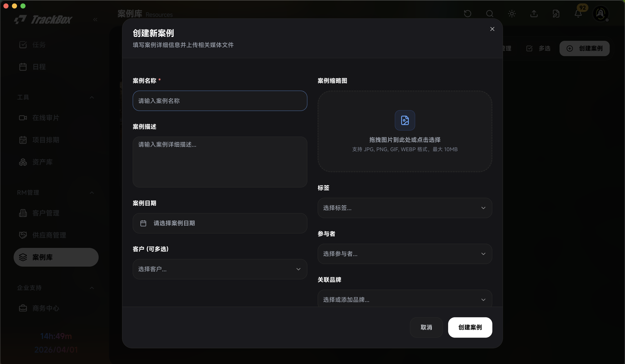625x364 pixels.
Task: Click the 商务中心 briefcase icon
Action: click(23, 308)
